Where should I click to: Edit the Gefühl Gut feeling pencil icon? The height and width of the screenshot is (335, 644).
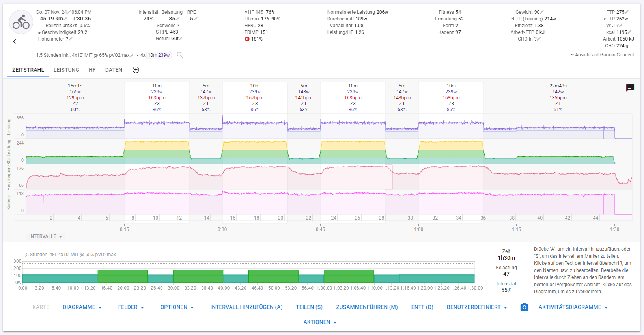pyautogui.click(x=181, y=39)
